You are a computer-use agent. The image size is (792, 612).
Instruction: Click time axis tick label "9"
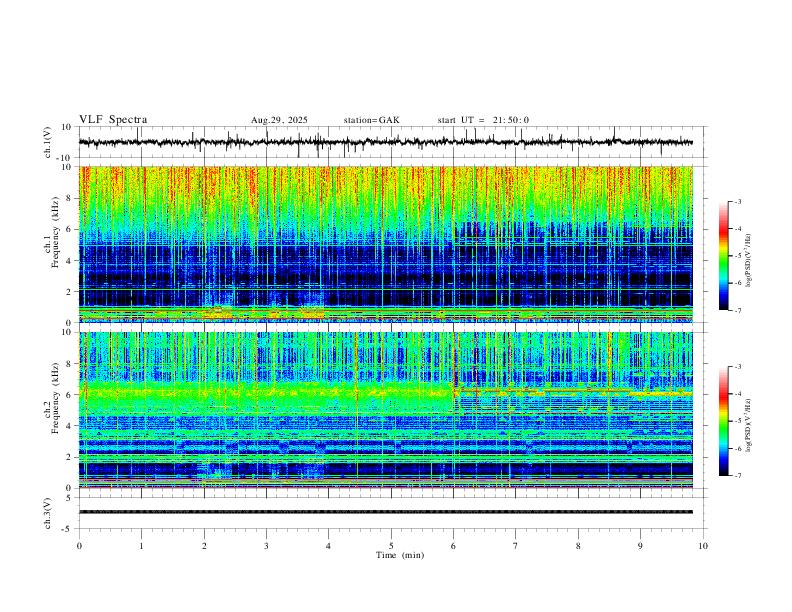tap(640, 546)
